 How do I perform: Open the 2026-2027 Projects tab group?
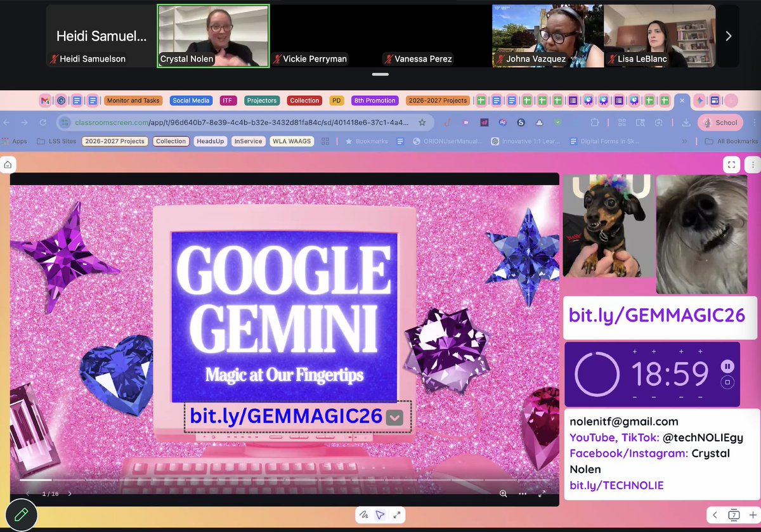[438, 100]
